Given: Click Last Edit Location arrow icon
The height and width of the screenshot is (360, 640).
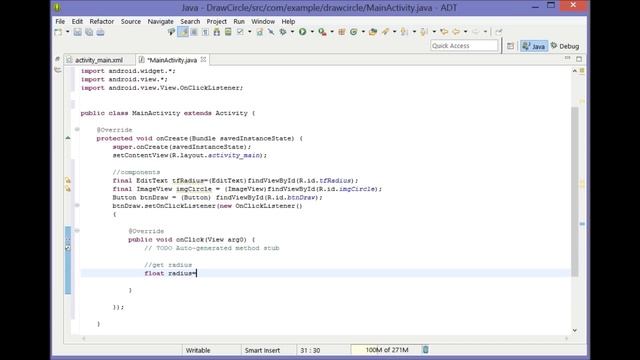Looking at the screenshot, I should (x=444, y=32).
